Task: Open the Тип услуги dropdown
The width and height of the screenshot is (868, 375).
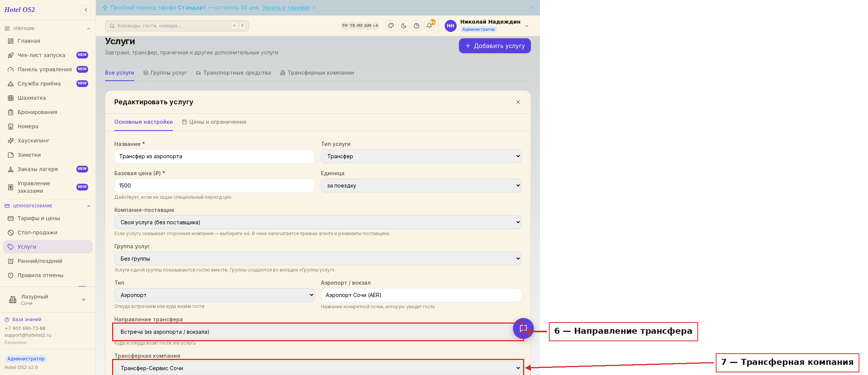Action: 421,156
